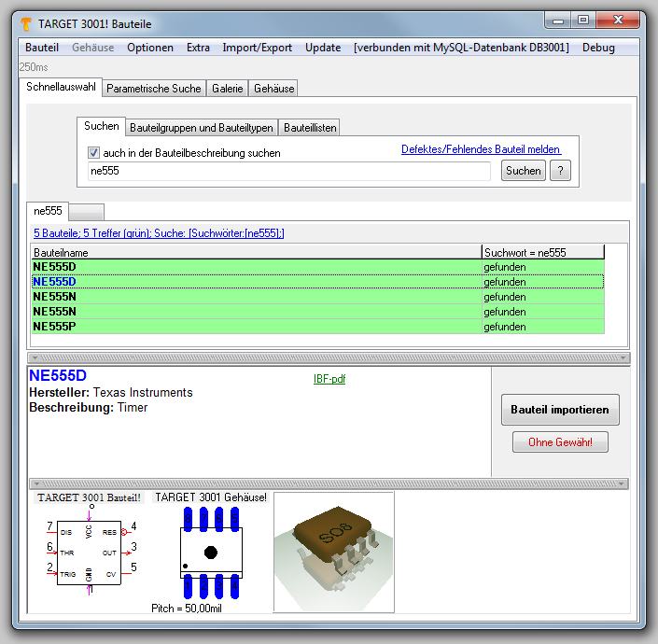Open Bauteilgruppen und Bauteiltypen tab
This screenshot has width=658, height=644.
(x=202, y=127)
